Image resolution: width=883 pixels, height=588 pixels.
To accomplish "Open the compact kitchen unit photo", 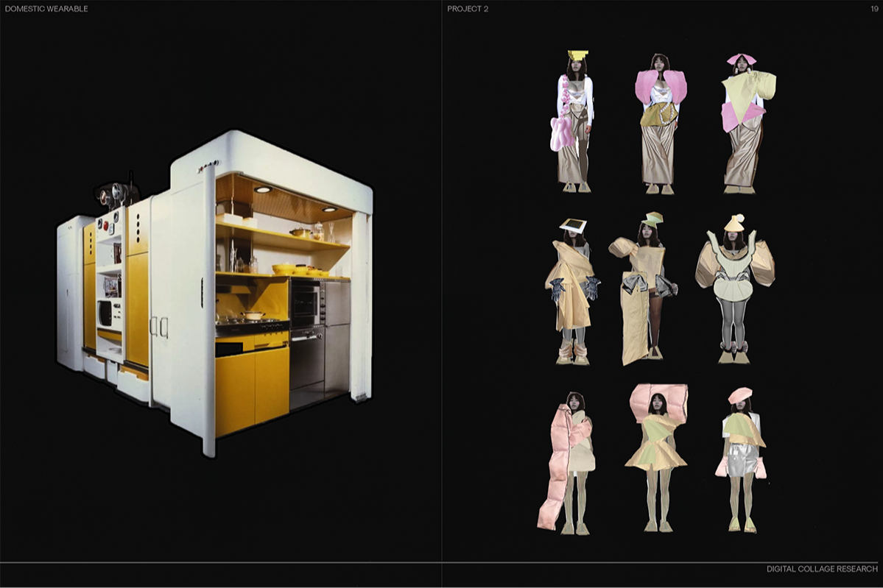I will pos(214,294).
